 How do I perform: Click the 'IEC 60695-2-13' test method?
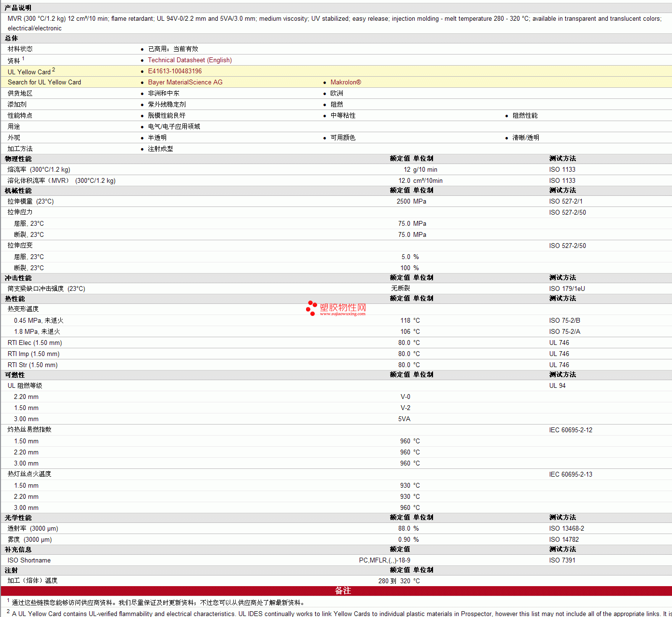tap(571, 475)
